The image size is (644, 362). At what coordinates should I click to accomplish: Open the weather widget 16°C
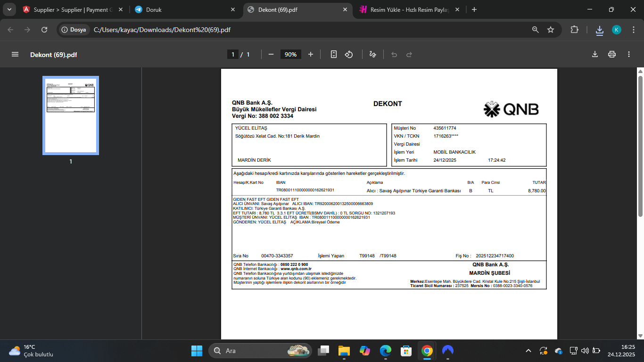coord(31,351)
